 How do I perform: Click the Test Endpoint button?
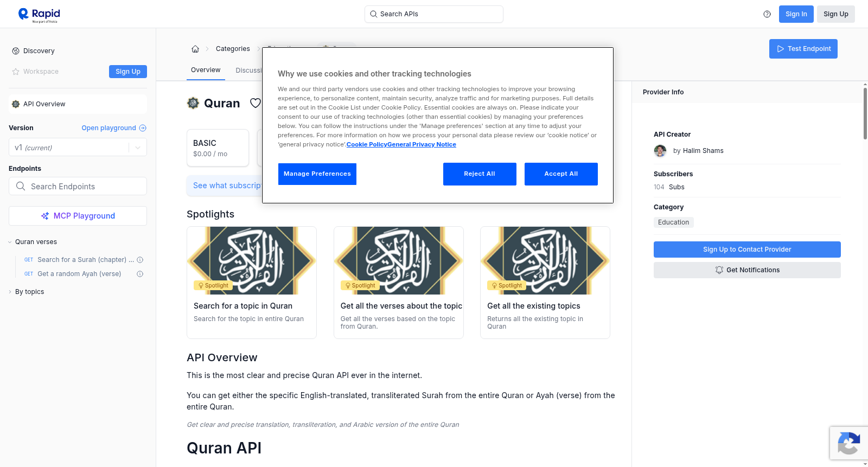pyautogui.click(x=803, y=49)
